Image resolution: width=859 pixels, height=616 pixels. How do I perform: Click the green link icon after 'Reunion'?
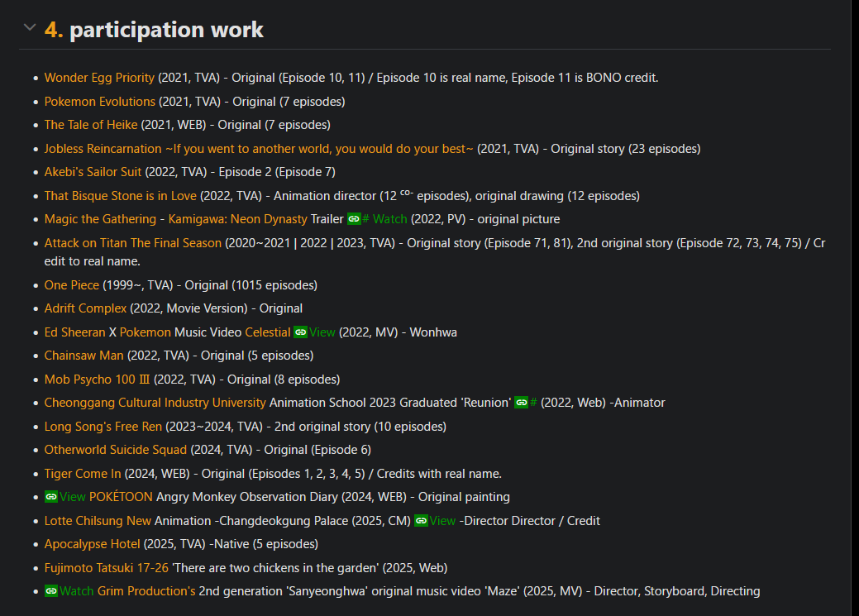point(521,403)
